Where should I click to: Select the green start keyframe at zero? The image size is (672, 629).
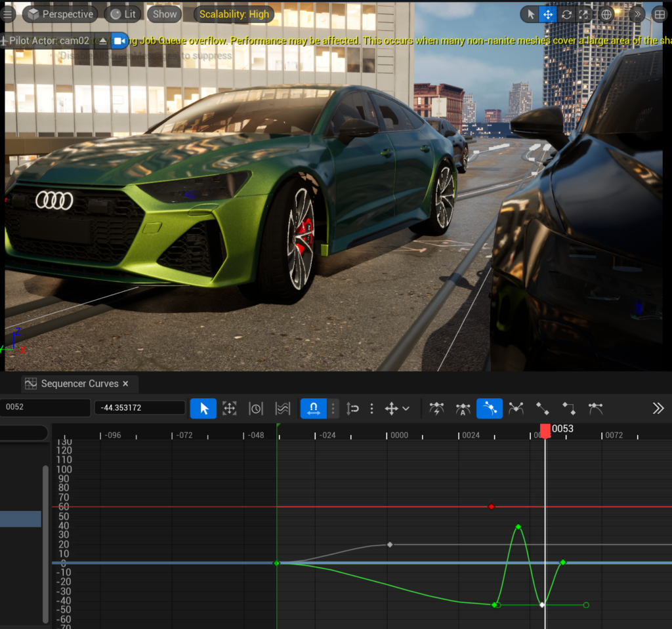click(x=276, y=563)
